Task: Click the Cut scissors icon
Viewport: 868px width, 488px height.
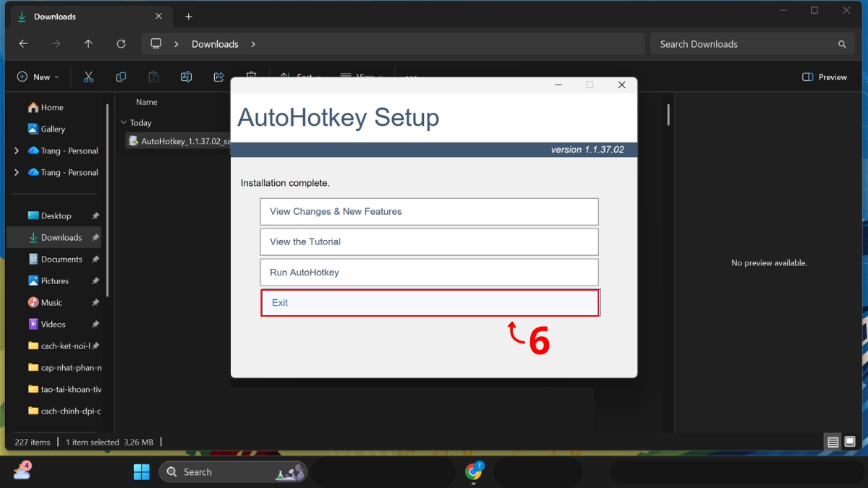Action: point(88,77)
